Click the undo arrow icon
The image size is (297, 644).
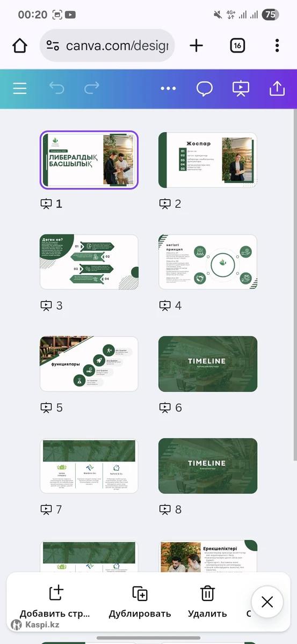(x=56, y=88)
